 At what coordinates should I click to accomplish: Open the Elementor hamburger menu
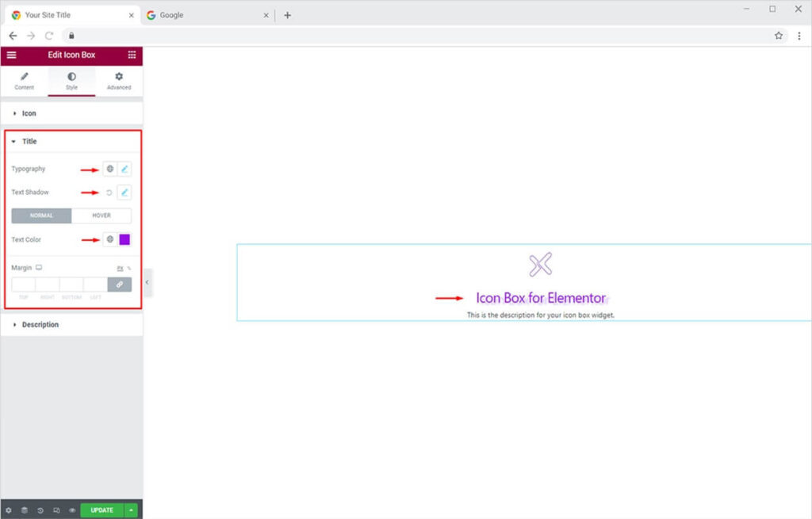point(11,55)
